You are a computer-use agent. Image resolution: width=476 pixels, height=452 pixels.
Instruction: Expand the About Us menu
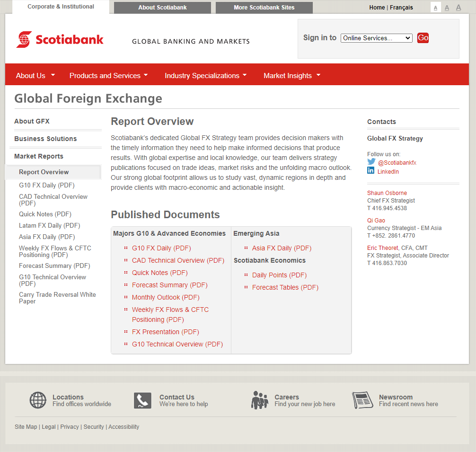point(35,76)
